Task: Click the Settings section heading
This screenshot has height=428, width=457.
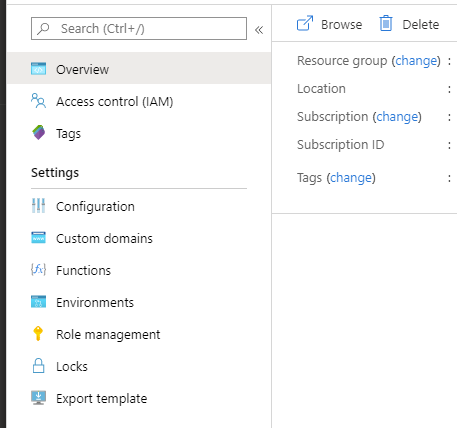Action: click(x=55, y=173)
